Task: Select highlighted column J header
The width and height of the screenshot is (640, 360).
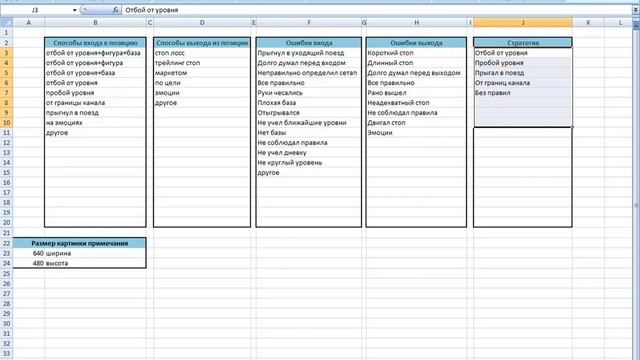Action: tap(523, 22)
